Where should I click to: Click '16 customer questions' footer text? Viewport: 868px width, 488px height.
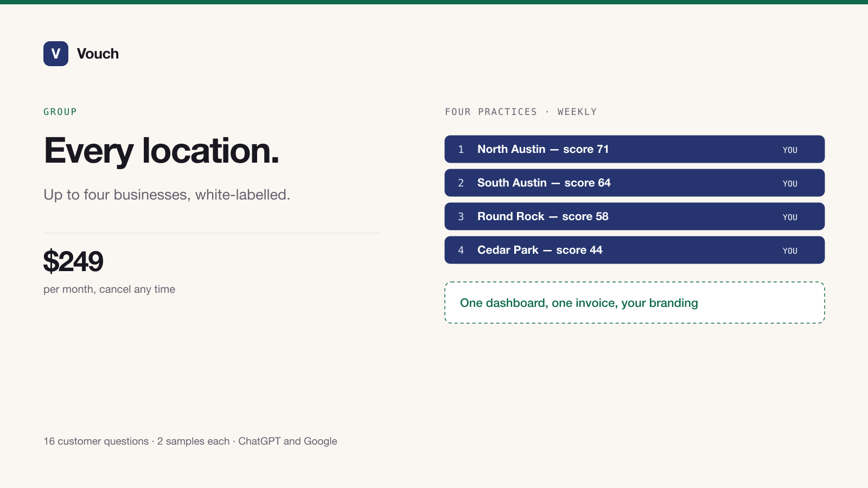[96, 441]
